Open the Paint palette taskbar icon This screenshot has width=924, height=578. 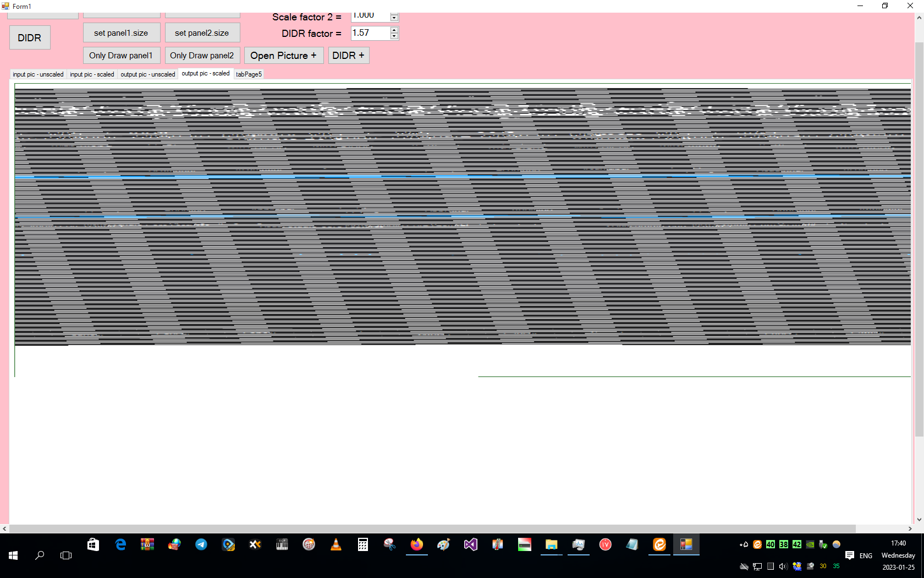pos(444,544)
